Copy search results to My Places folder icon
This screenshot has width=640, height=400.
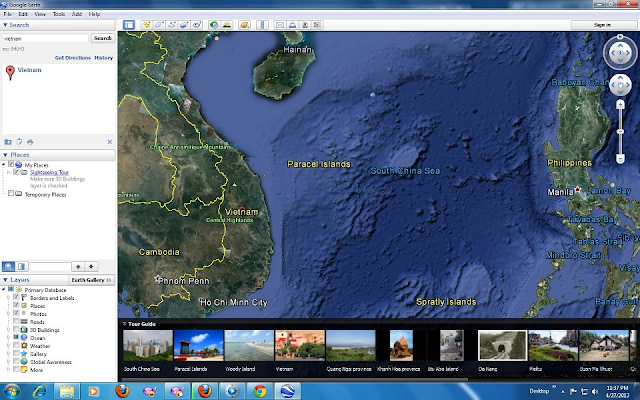8,142
